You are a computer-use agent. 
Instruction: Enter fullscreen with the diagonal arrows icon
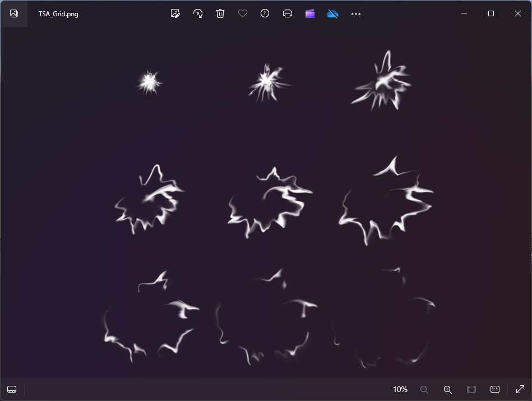(x=520, y=389)
